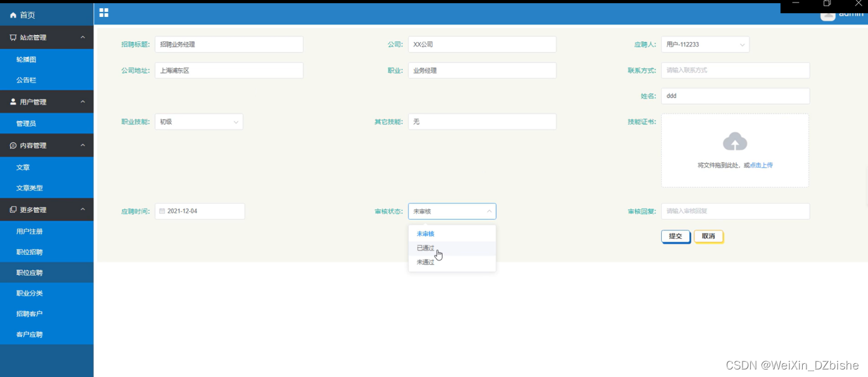Click the 用户管理 person icon
The width and height of the screenshot is (868, 377).
[x=13, y=102]
